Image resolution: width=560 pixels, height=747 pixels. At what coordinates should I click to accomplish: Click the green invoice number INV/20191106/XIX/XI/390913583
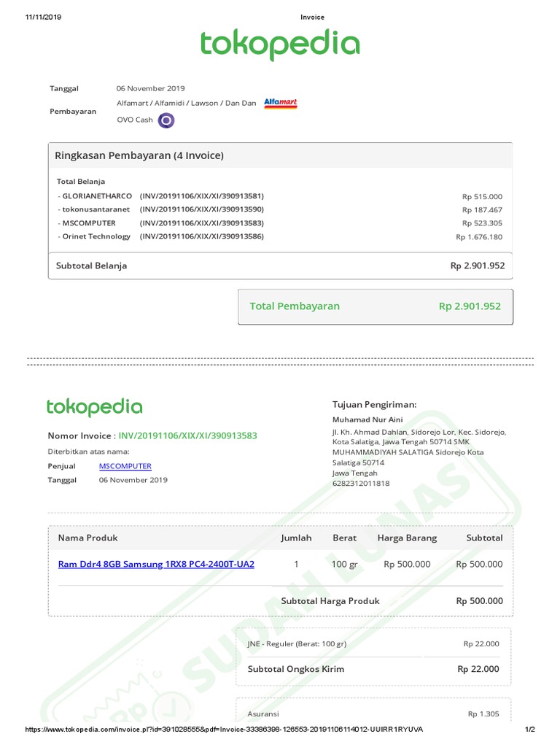point(187,436)
